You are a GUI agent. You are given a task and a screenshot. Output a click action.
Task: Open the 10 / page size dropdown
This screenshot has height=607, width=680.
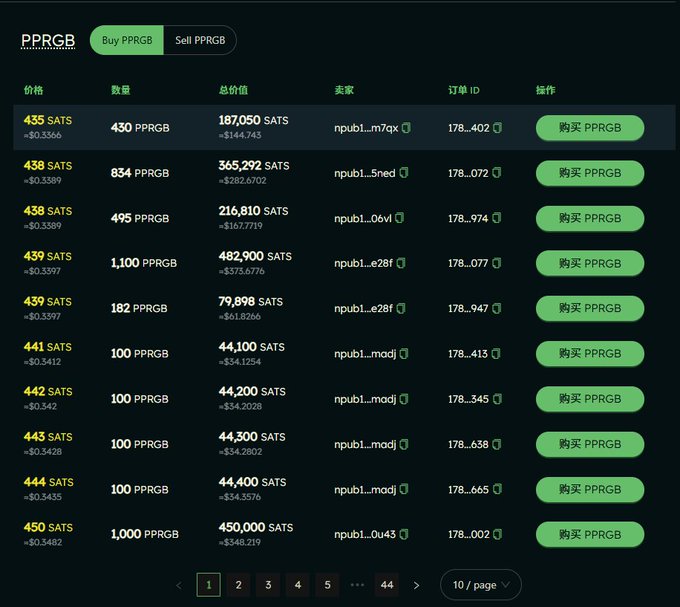(481, 585)
